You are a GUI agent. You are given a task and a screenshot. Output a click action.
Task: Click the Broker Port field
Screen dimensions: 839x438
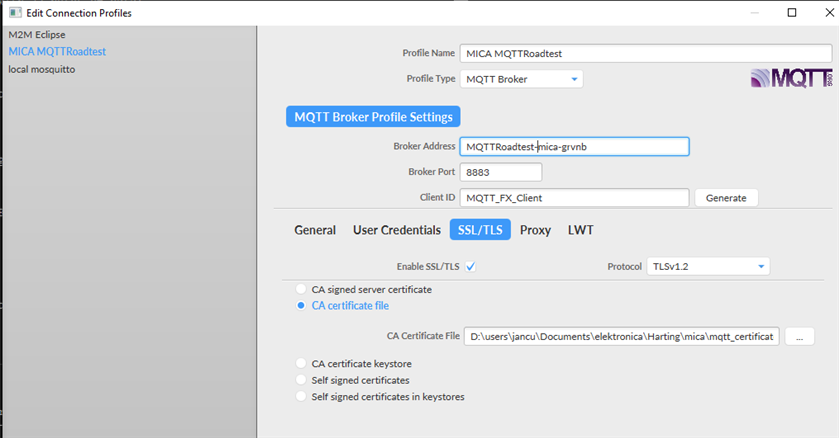point(501,172)
